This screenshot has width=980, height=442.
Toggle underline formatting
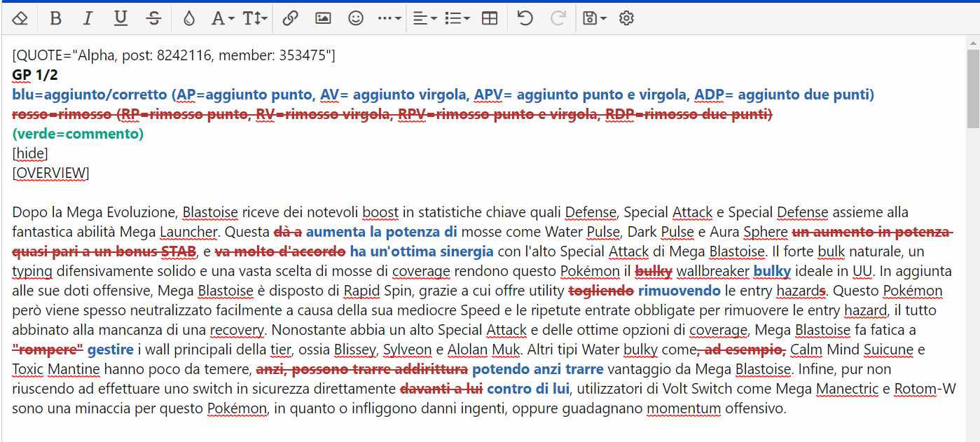(x=120, y=19)
